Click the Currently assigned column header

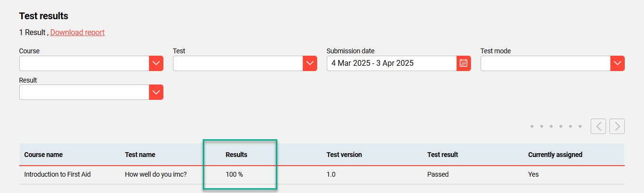[x=555, y=155]
